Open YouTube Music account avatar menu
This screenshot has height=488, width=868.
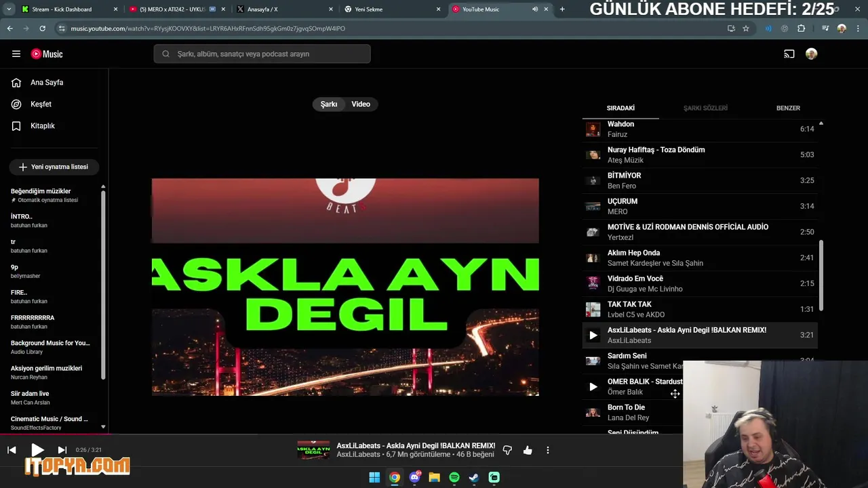coord(811,54)
